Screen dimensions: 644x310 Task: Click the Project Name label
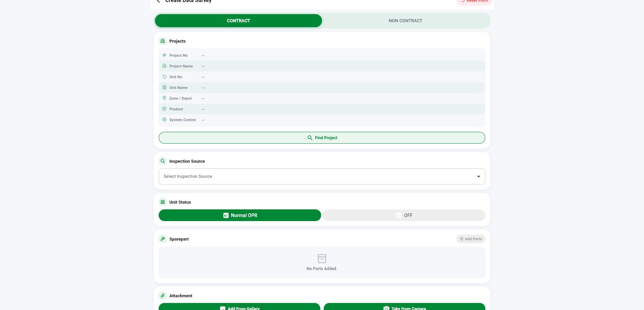181,66
